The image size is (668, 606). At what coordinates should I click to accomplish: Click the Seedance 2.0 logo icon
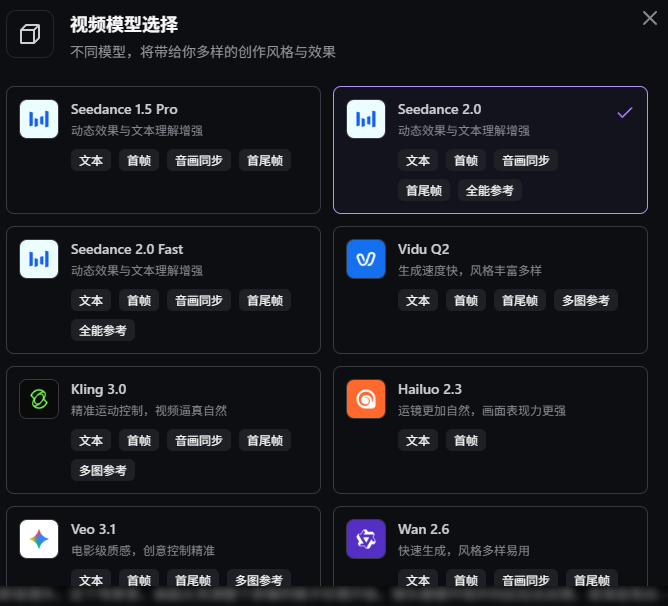click(366, 119)
